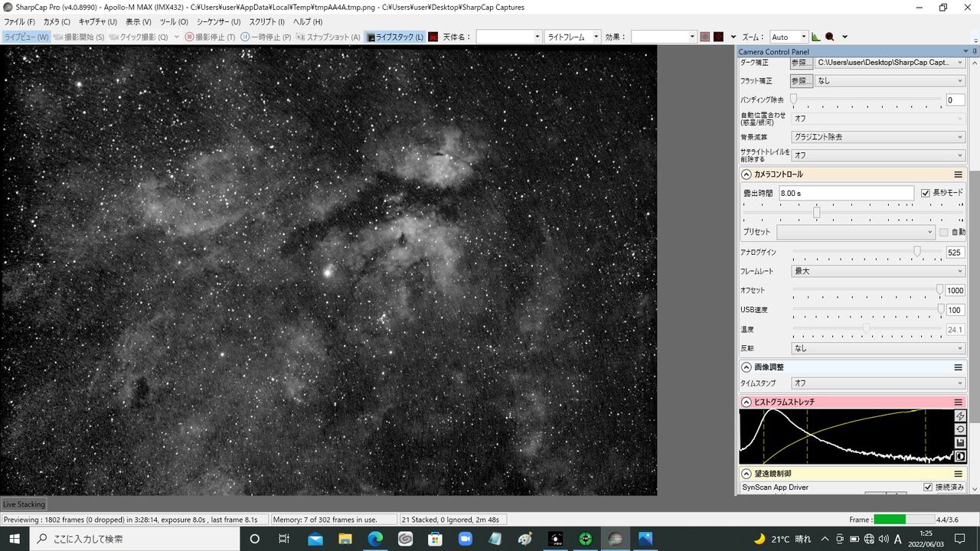This screenshot has height=551, width=980.
Task: Open the notification center icon
Action: point(960,539)
